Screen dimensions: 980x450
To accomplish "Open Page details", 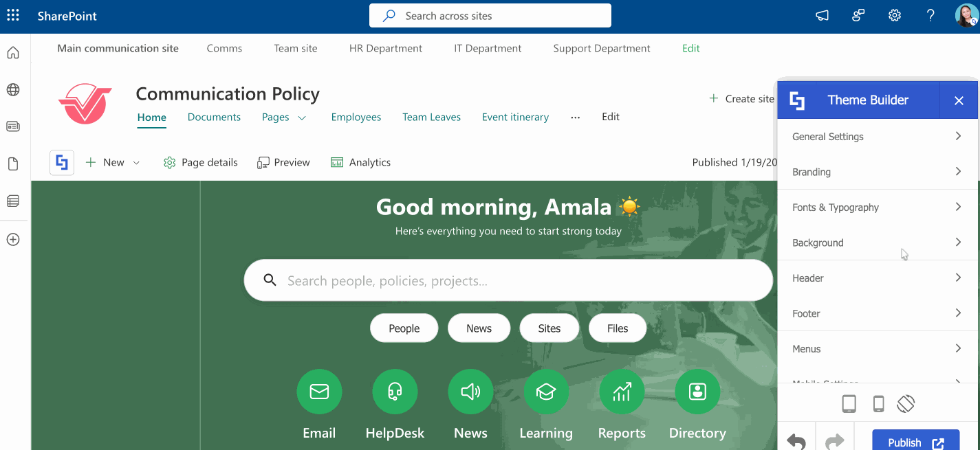I will click(x=200, y=163).
